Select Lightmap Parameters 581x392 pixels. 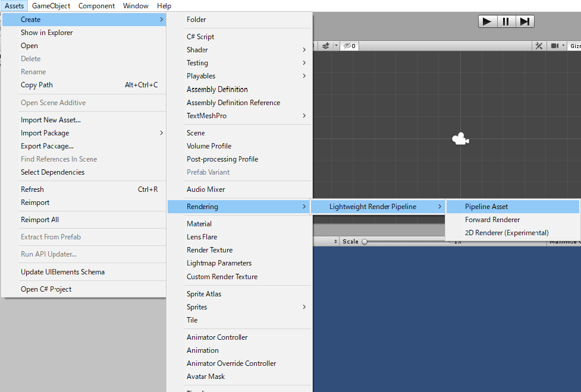pos(240,263)
